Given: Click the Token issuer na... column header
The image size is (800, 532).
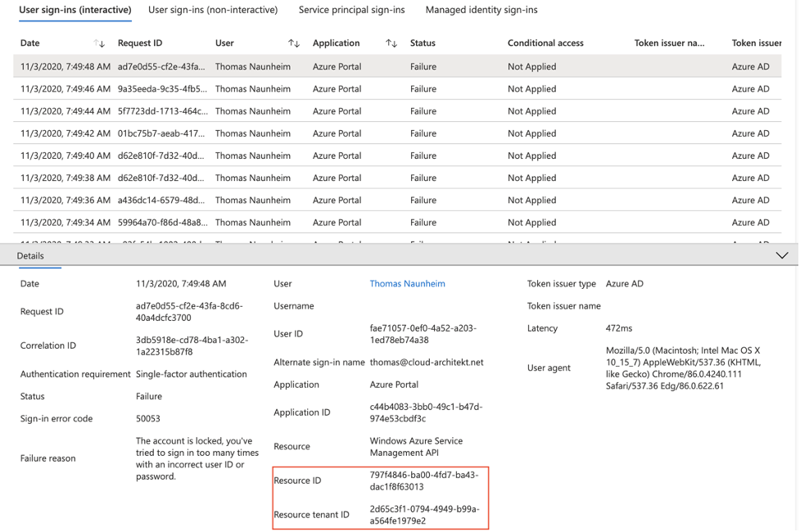Looking at the screenshot, I should (x=669, y=43).
